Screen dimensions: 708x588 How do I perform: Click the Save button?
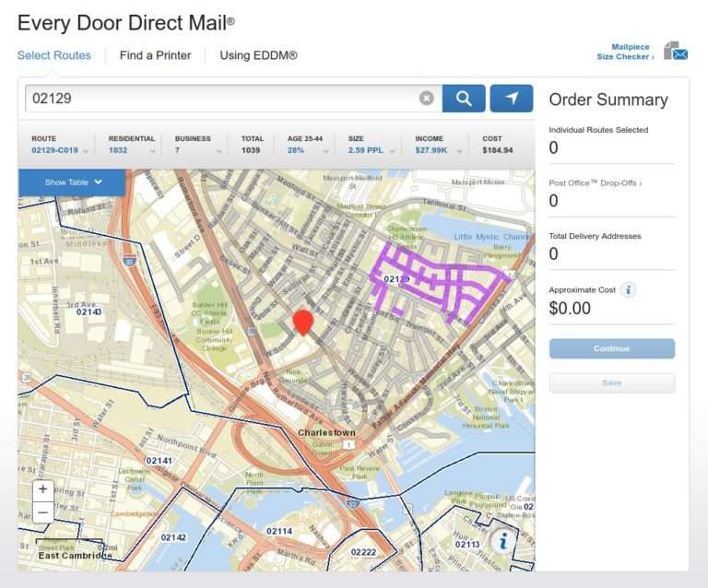click(611, 382)
